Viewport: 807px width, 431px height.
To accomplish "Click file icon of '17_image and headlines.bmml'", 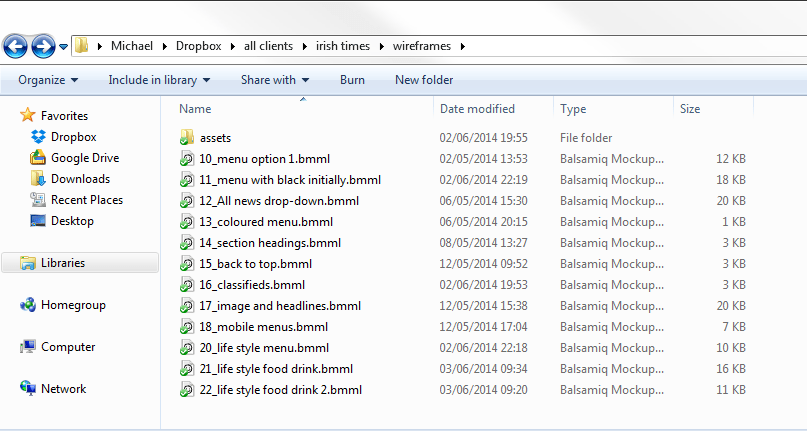I will click(x=186, y=306).
